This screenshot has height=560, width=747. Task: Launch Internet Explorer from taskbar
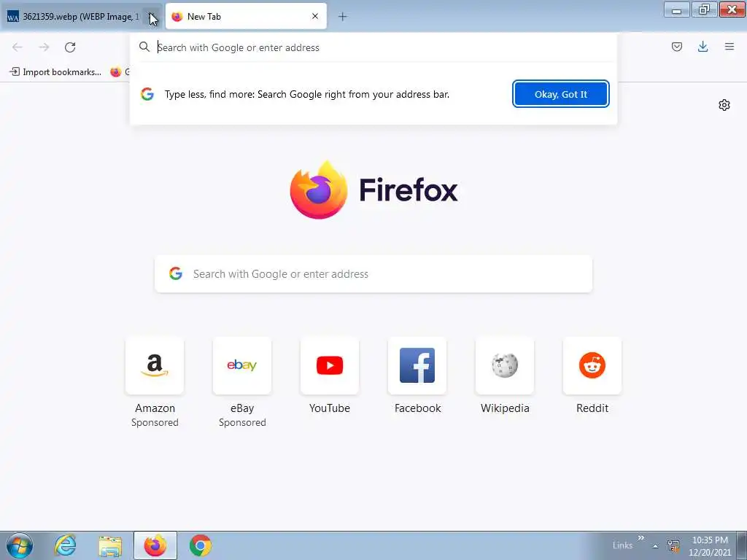coord(65,545)
